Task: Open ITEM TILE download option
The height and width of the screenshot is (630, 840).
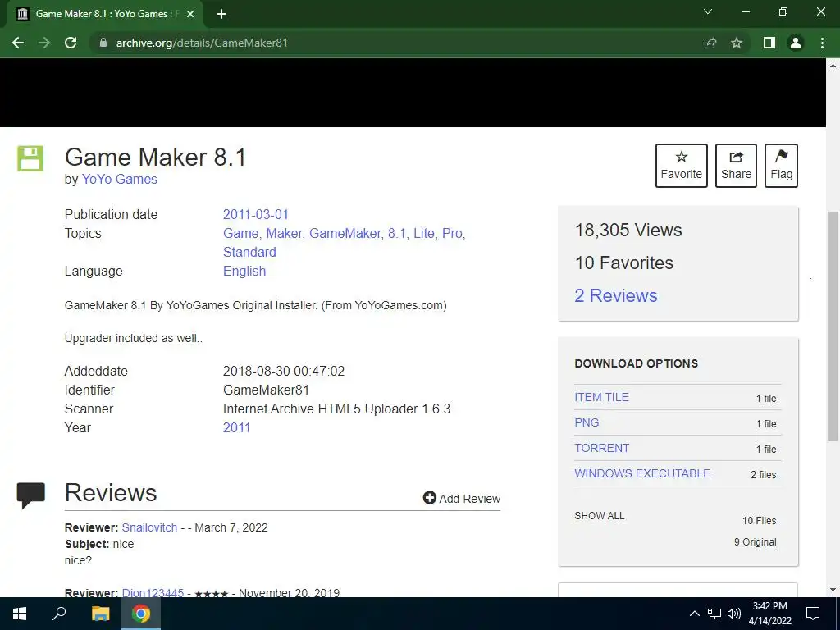Action: [x=601, y=398]
